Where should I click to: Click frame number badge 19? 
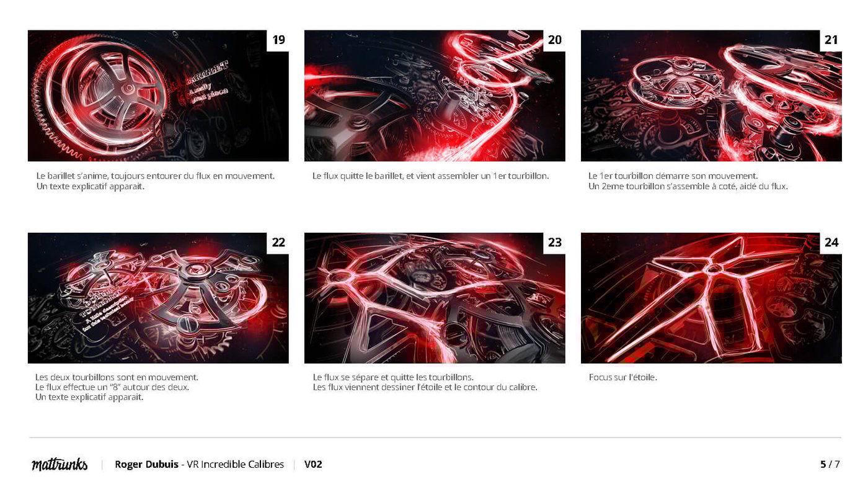(x=278, y=40)
